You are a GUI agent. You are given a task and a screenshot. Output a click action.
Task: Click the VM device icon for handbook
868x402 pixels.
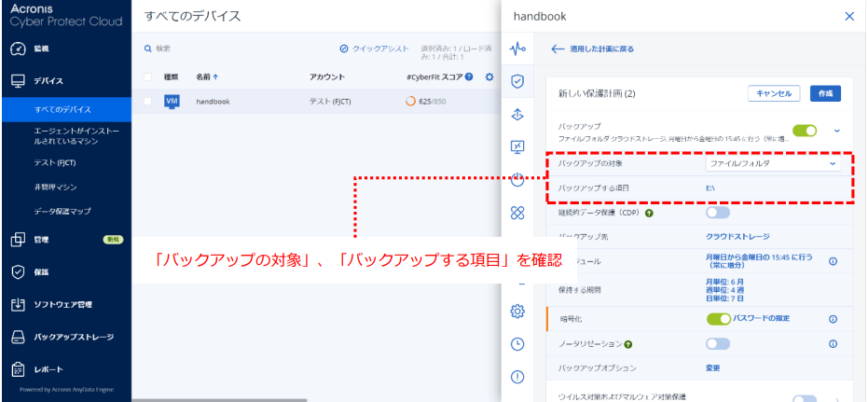(172, 101)
